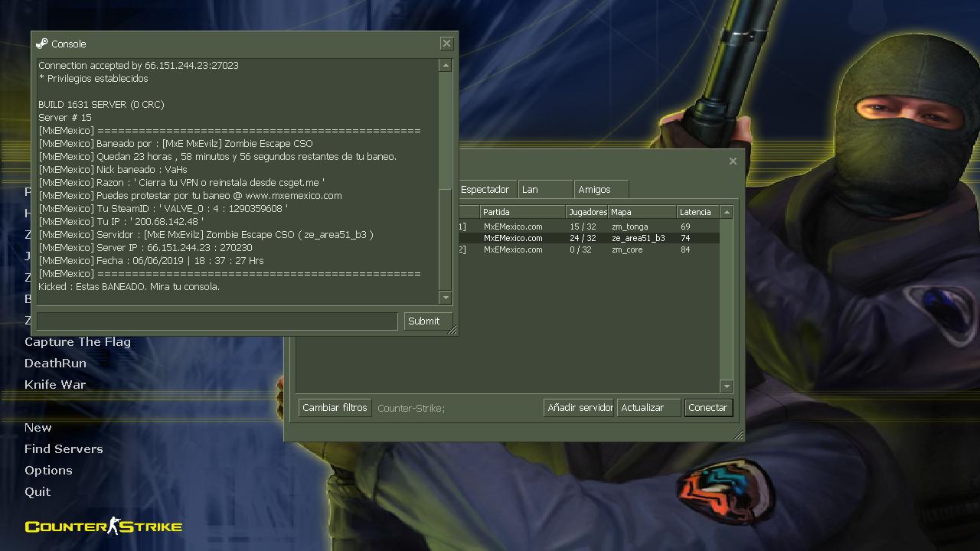Click the Steam icon in Console title bar
Viewport: 980px width, 551px height.
pos(42,44)
